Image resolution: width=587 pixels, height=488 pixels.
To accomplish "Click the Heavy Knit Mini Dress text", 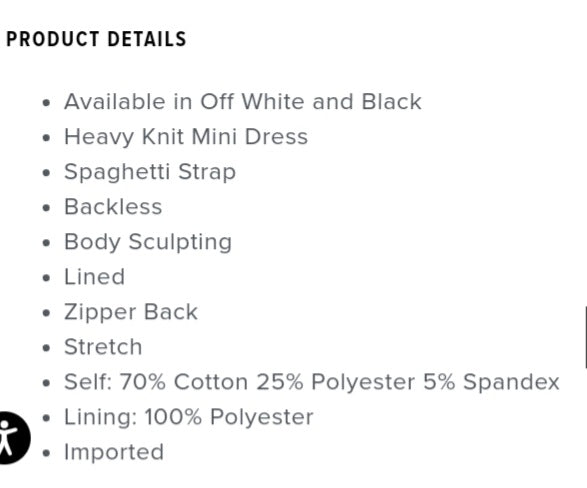I will tap(186, 137).
